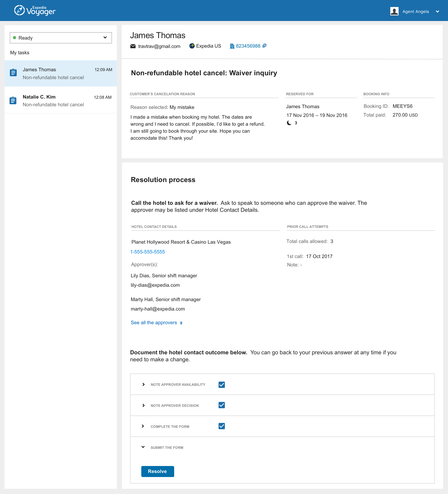Screen dimensions: 448x494
Task: Click Agent Angela's avatar icon
Action: 394,11
